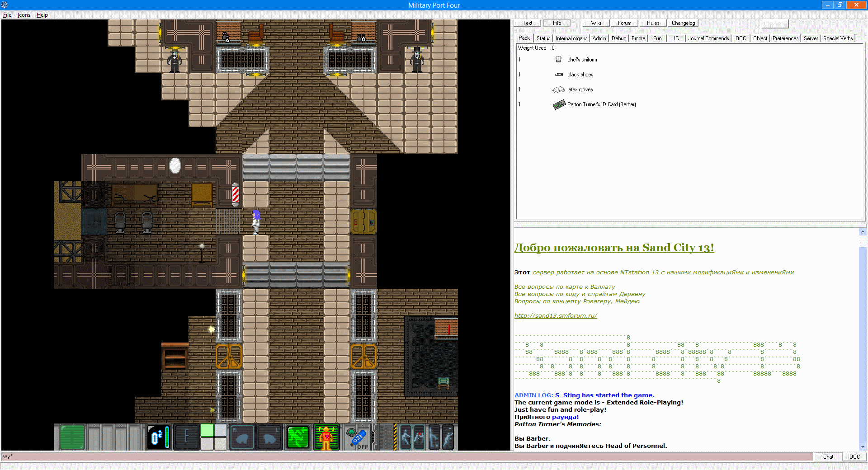
Task: Open the Changelog button
Action: click(x=684, y=23)
